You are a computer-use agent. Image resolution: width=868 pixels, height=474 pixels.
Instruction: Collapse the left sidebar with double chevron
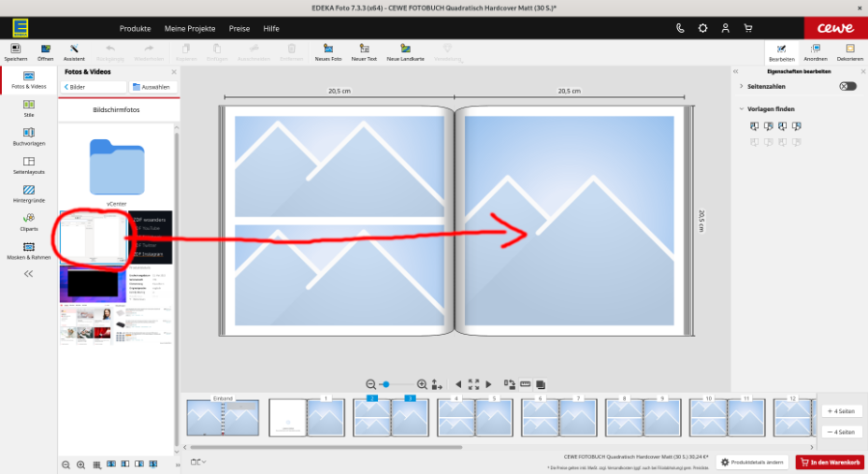(29, 274)
